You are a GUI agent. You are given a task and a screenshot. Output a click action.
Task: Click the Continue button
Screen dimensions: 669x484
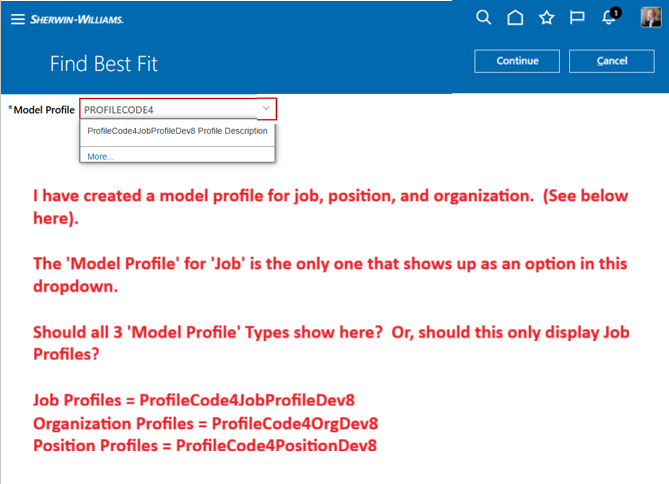[517, 61]
